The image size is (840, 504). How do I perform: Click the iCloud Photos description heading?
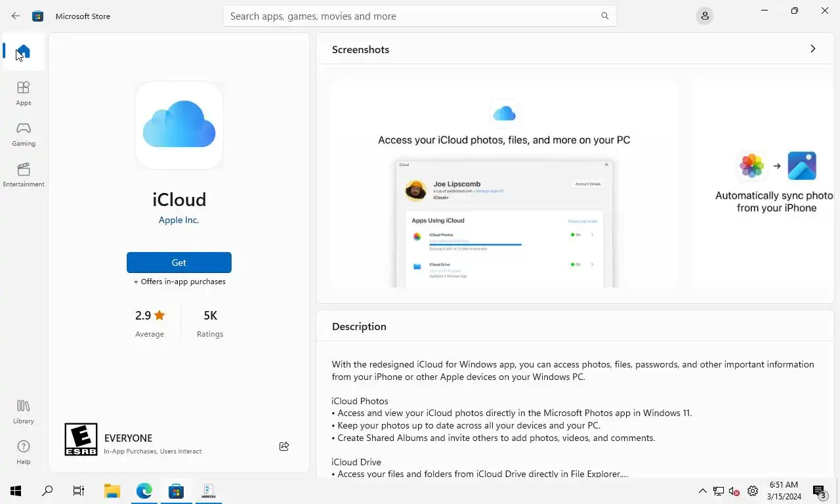[360, 401]
